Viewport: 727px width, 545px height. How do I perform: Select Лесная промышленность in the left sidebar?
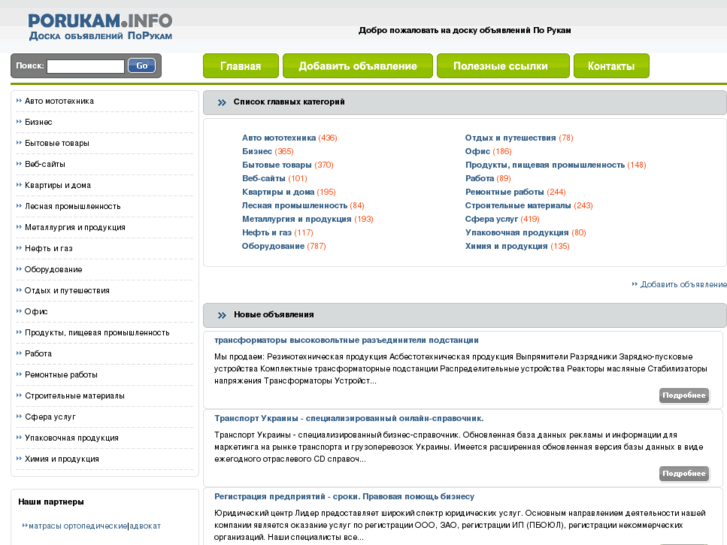73,206
